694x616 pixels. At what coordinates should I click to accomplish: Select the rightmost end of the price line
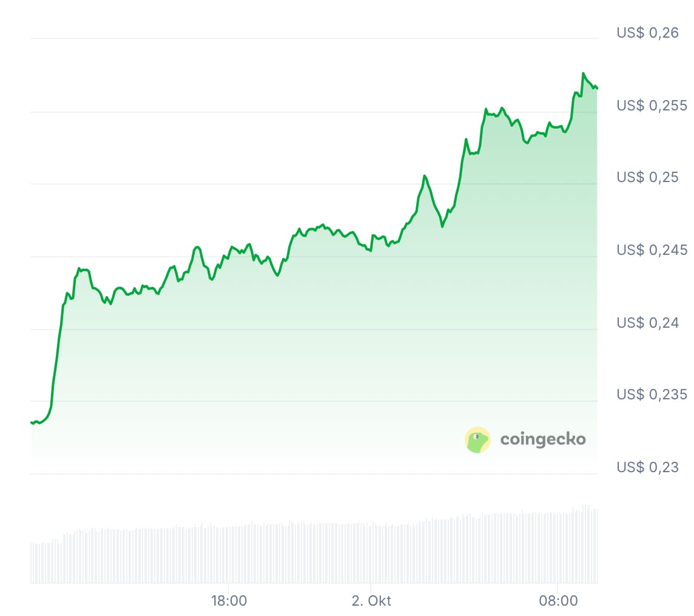coord(597,88)
